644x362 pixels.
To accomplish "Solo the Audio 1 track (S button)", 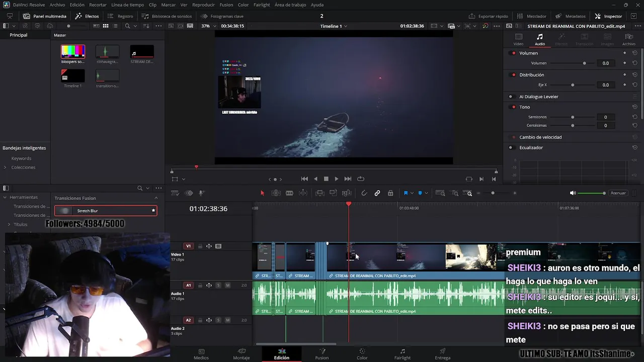I will point(218,286).
